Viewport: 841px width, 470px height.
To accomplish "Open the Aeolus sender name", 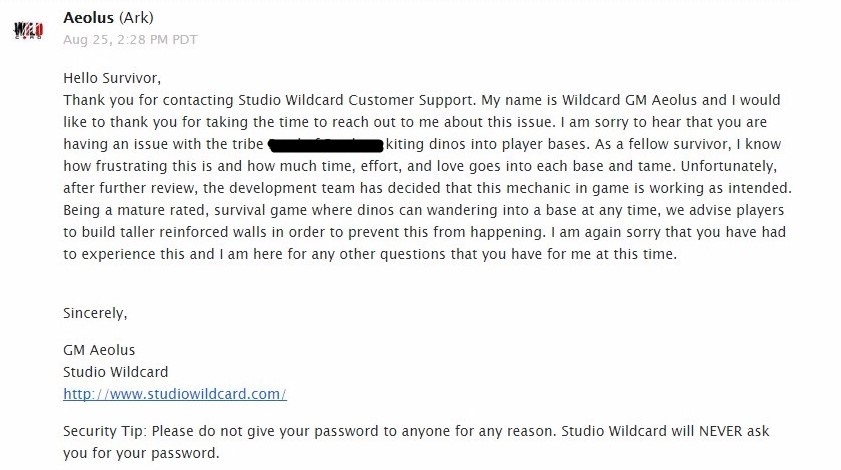I will pyautogui.click(x=88, y=18).
